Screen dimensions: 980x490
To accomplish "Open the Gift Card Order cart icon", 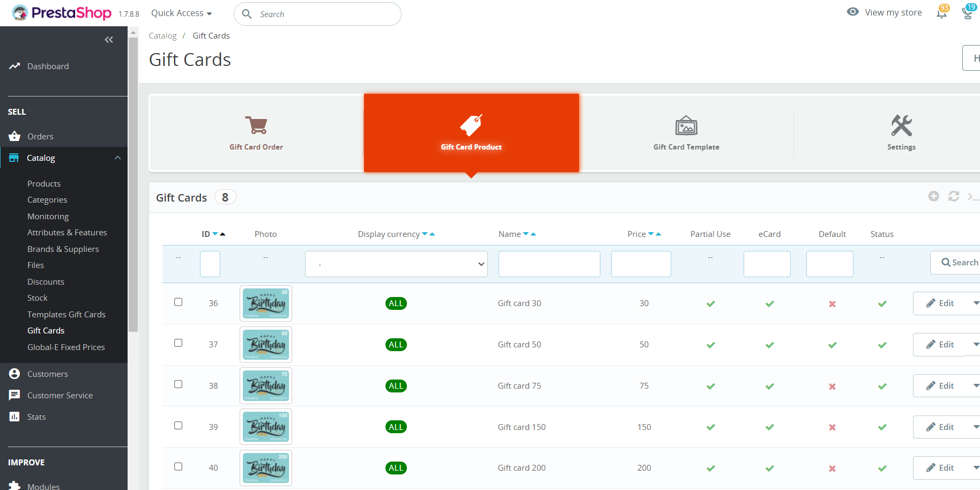I will [256, 125].
